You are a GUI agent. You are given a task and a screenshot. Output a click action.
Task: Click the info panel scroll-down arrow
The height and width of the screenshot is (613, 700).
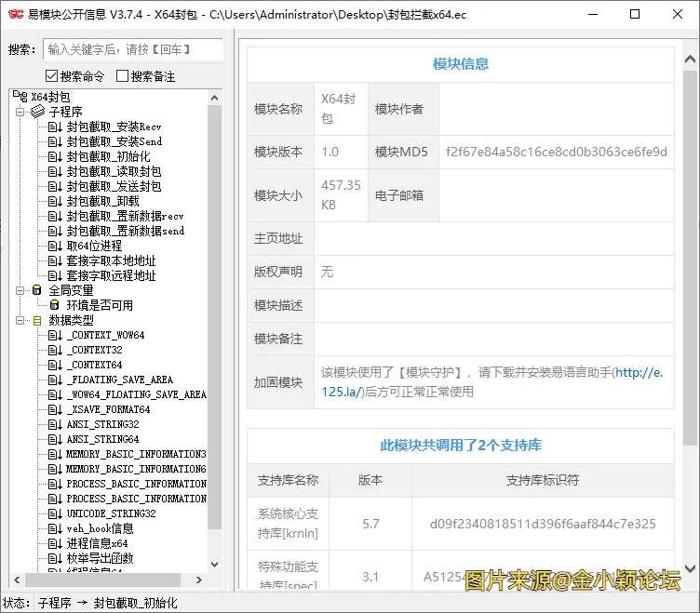coord(690,569)
